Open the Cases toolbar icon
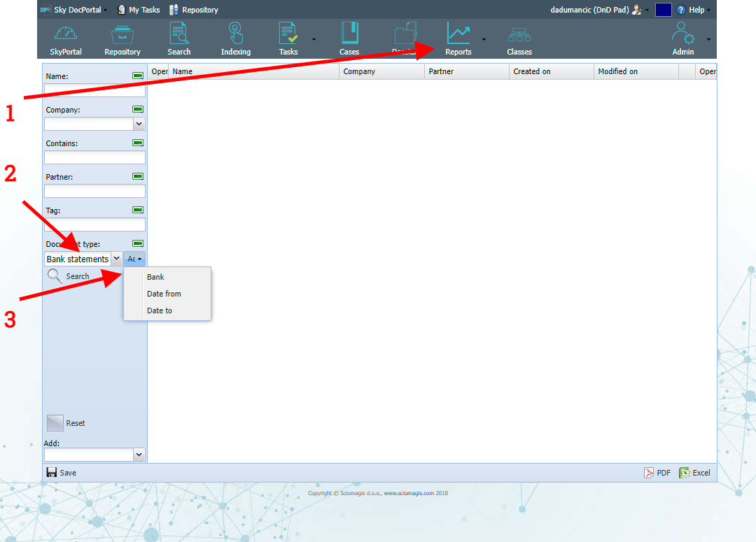Image resolution: width=756 pixels, height=542 pixels. (349, 39)
